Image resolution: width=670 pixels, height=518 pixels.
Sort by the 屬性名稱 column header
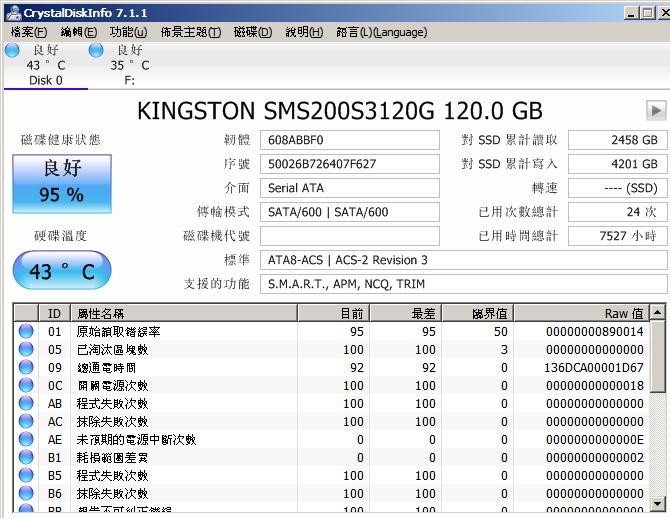coord(184,313)
